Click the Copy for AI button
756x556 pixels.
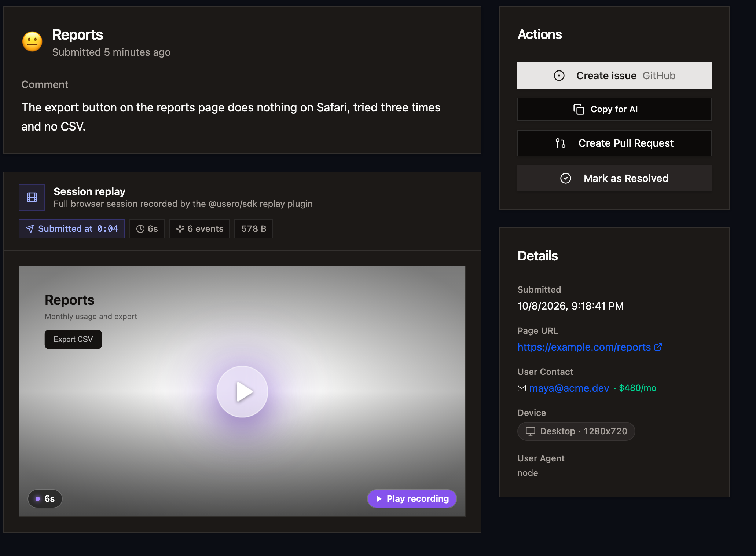614,109
